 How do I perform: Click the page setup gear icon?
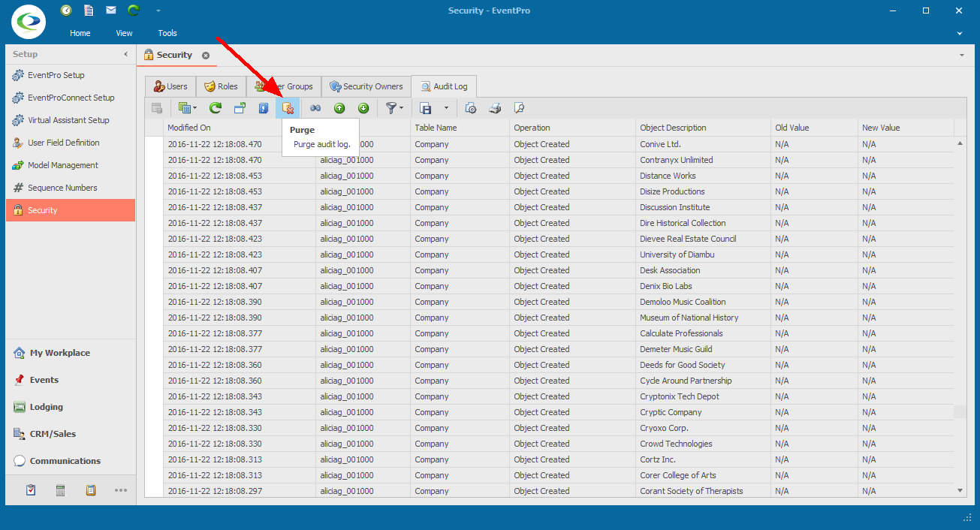(471, 108)
